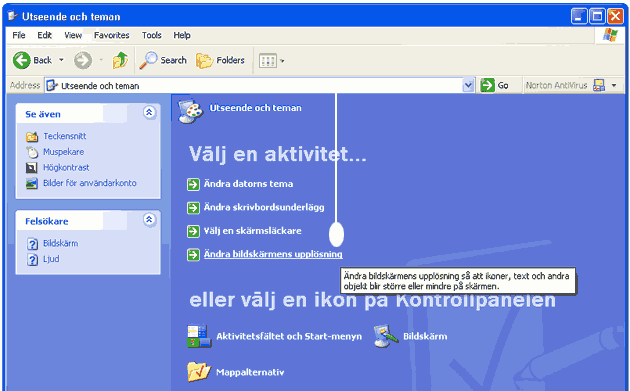This screenshot has height=391, width=630.
Task: Select Ändra bildskärmens upplösning link
Action: click(x=273, y=254)
